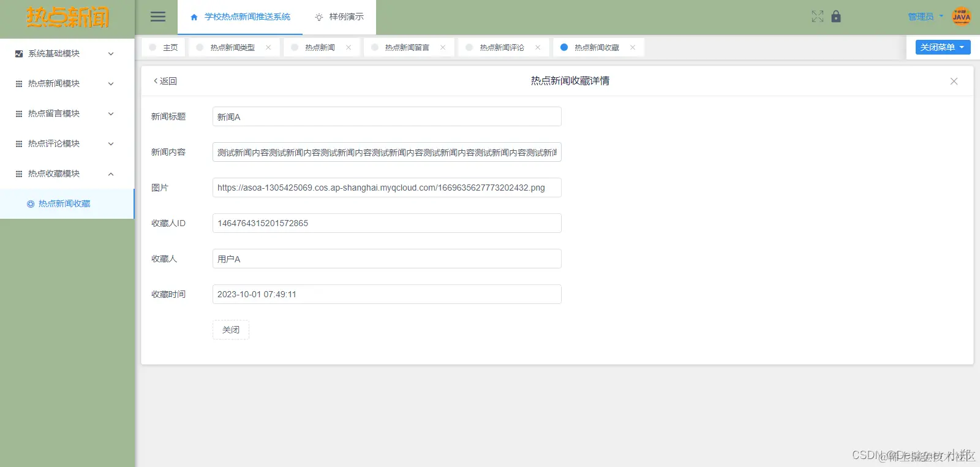Close the 热点新闻收藏详情 panel with X
This screenshot has width=980, height=467.
click(954, 81)
